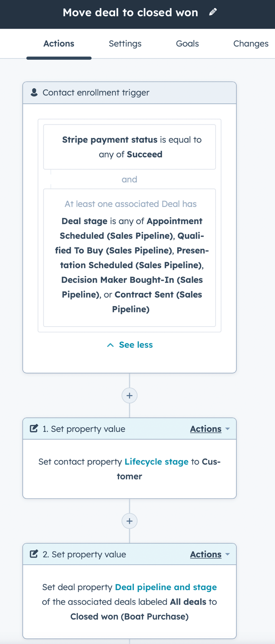Click the chevron-up icon beside See less
Image resolution: width=275 pixels, height=644 pixels.
point(110,345)
